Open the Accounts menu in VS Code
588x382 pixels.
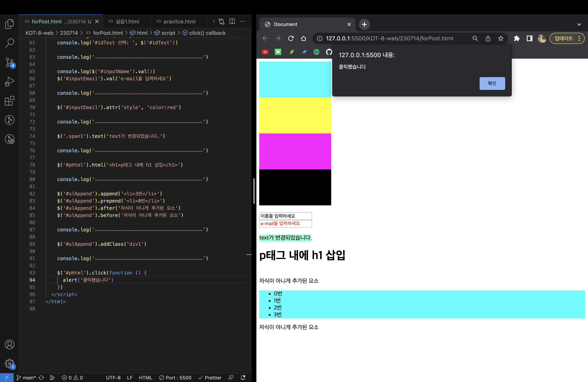9,344
